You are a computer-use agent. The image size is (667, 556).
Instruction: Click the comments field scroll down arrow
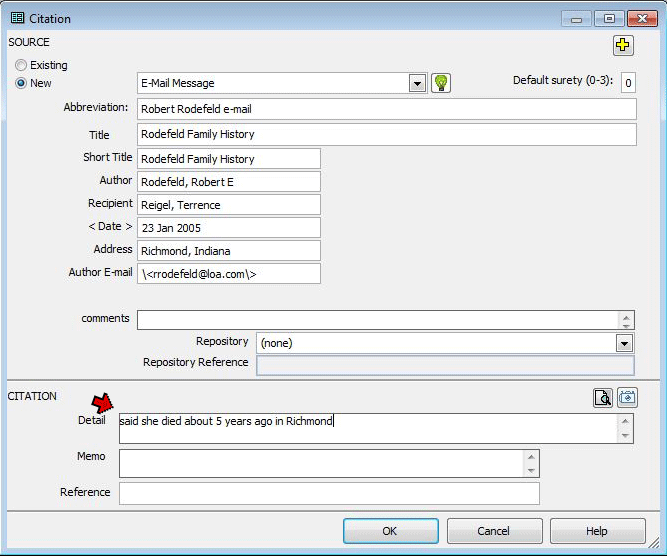click(626, 325)
